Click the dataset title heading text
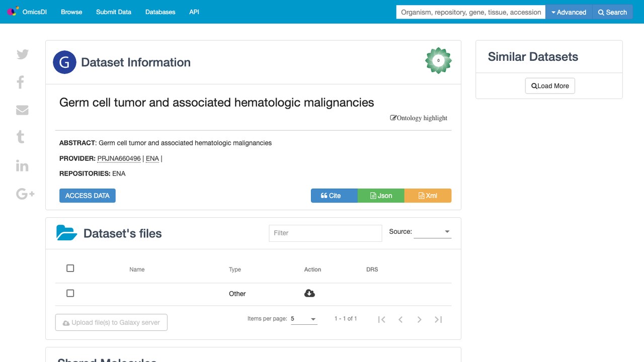 pyautogui.click(x=217, y=103)
